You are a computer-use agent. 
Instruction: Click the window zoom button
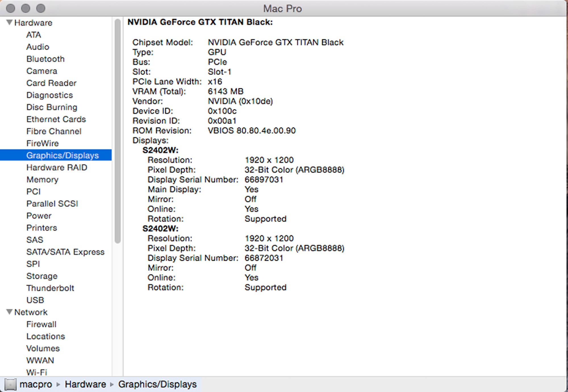click(x=41, y=8)
